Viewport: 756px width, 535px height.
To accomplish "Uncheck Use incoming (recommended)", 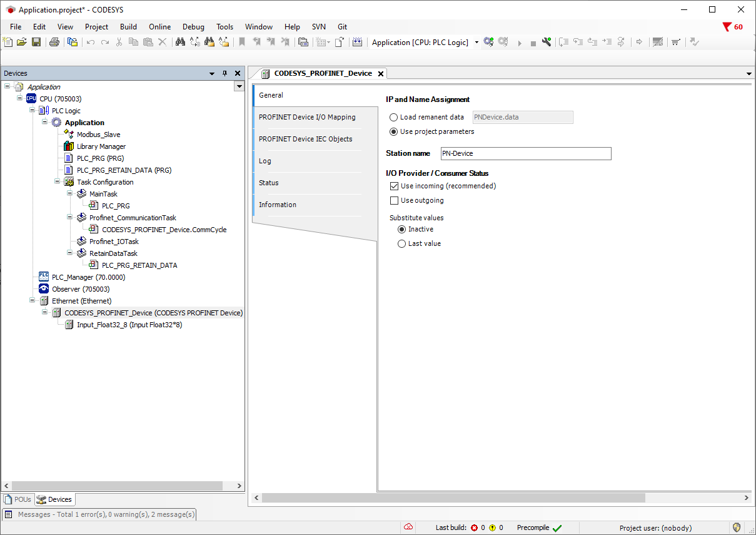I will click(394, 186).
